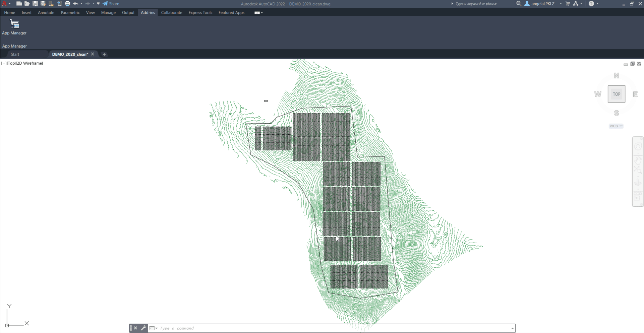
Task: Open a file with the Open icon
Action: 27,4
